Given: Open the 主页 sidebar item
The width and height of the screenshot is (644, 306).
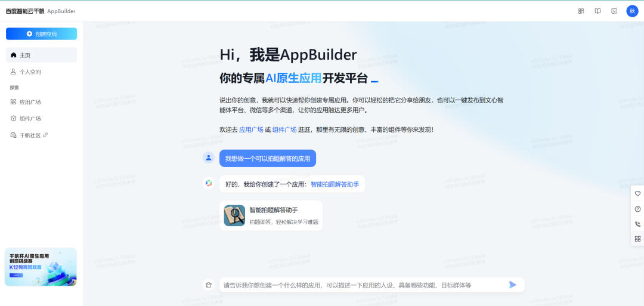Looking at the screenshot, I should (x=42, y=55).
